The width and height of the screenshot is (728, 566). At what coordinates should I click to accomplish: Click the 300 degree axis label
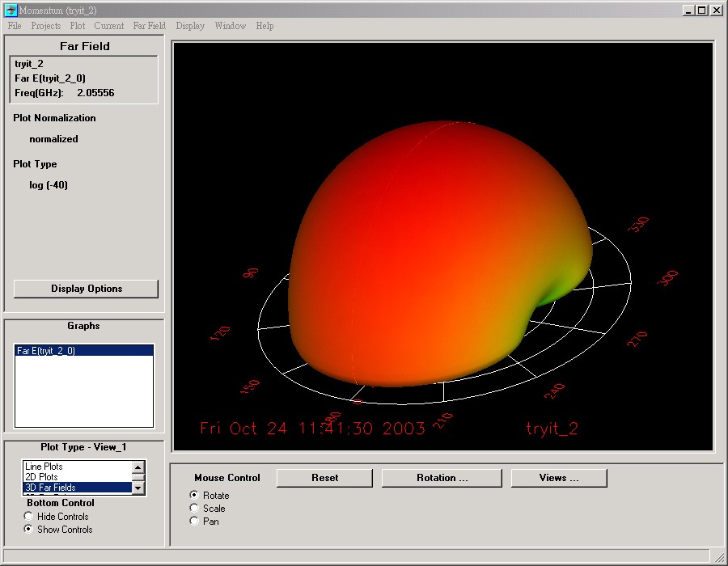668,277
